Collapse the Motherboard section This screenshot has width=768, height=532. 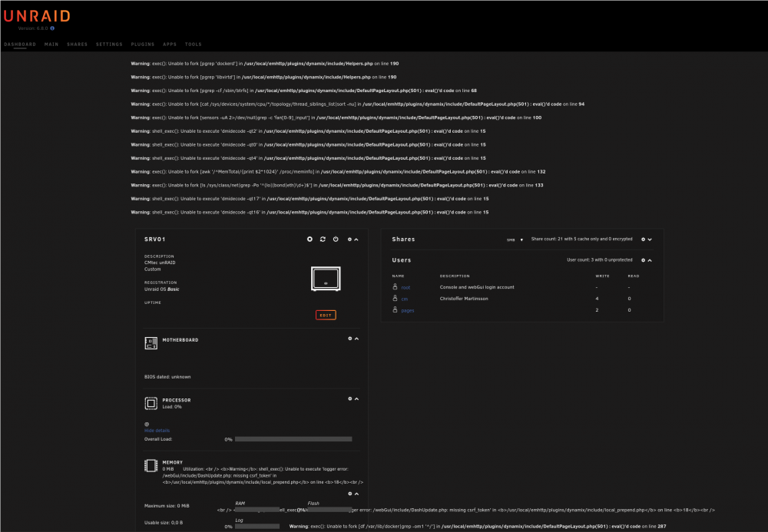tap(356, 339)
